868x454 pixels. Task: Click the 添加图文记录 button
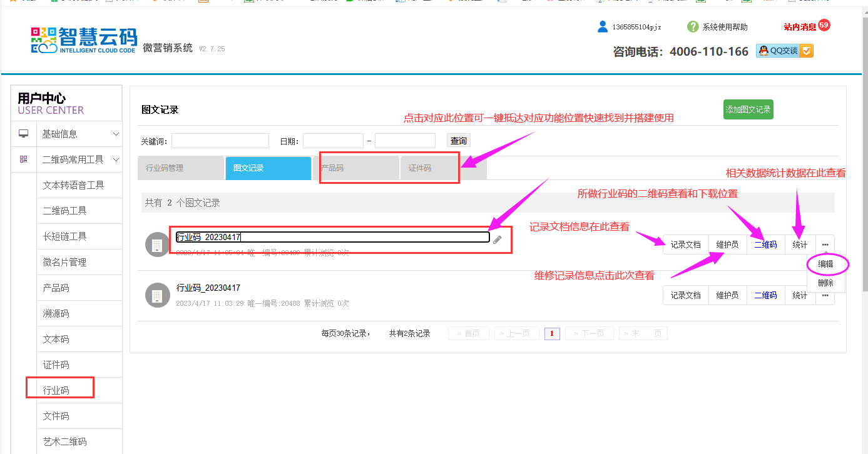coord(748,109)
